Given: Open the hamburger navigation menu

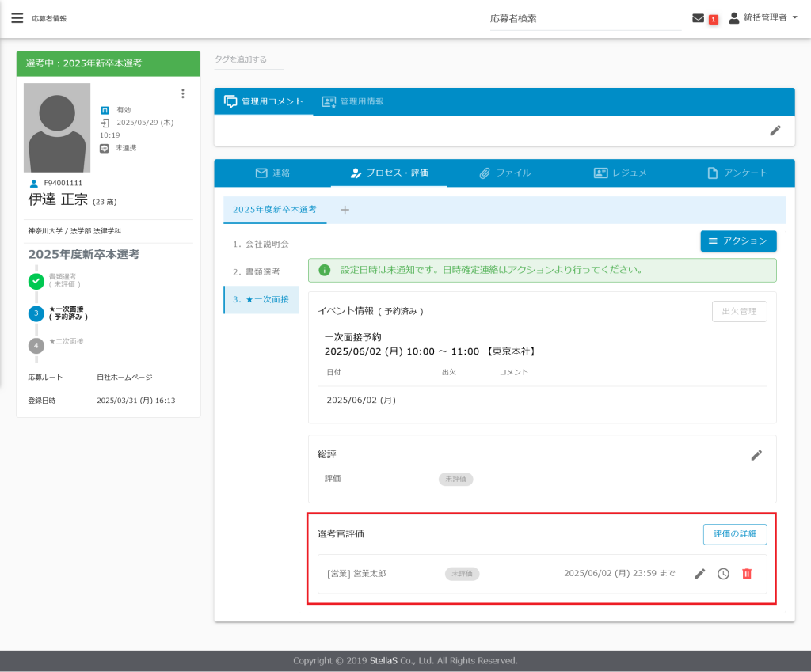Looking at the screenshot, I should coord(17,18).
